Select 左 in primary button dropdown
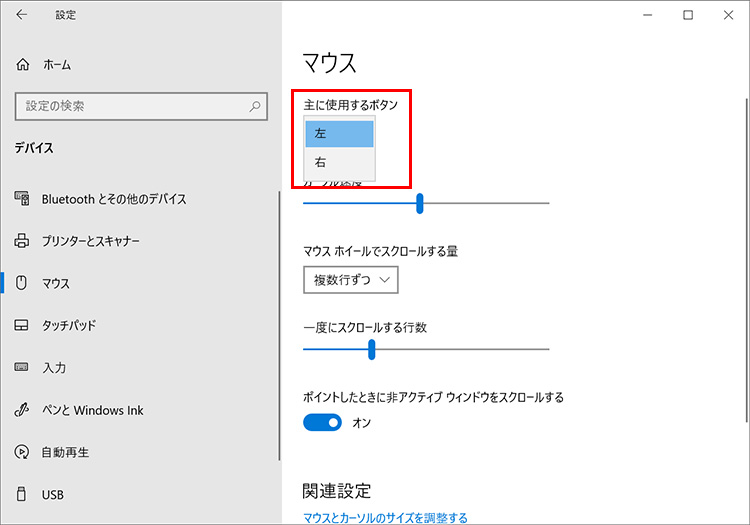This screenshot has height=525, width=750. tap(339, 133)
